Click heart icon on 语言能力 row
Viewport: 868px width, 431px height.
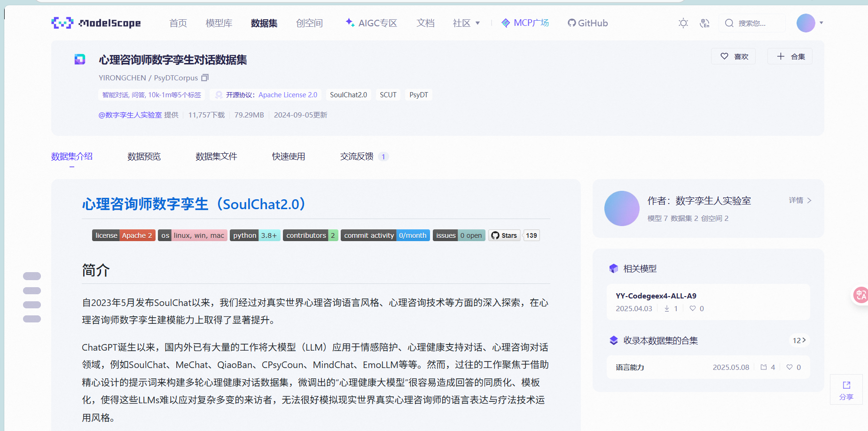[790, 368]
